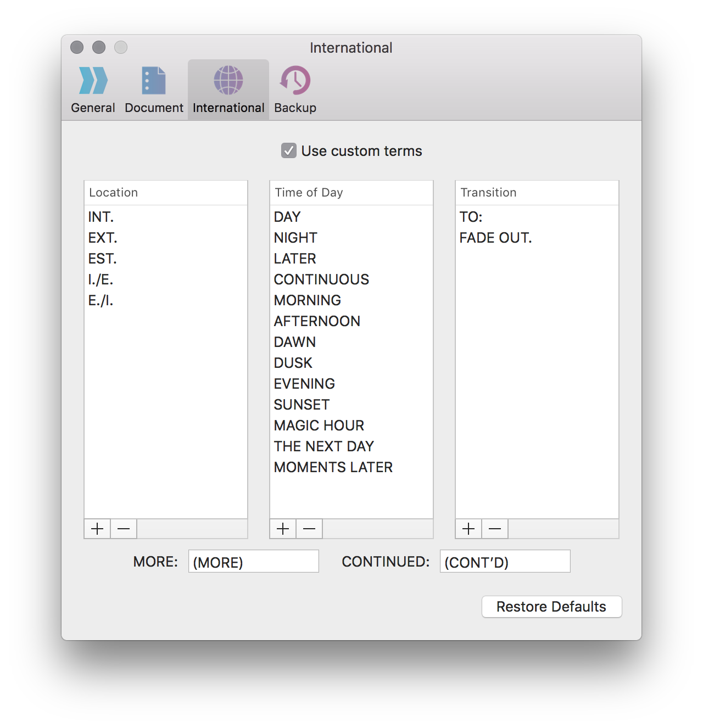Select the International globe icon
The height and width of the screenshot is (728, 703).
coord(228,80)
